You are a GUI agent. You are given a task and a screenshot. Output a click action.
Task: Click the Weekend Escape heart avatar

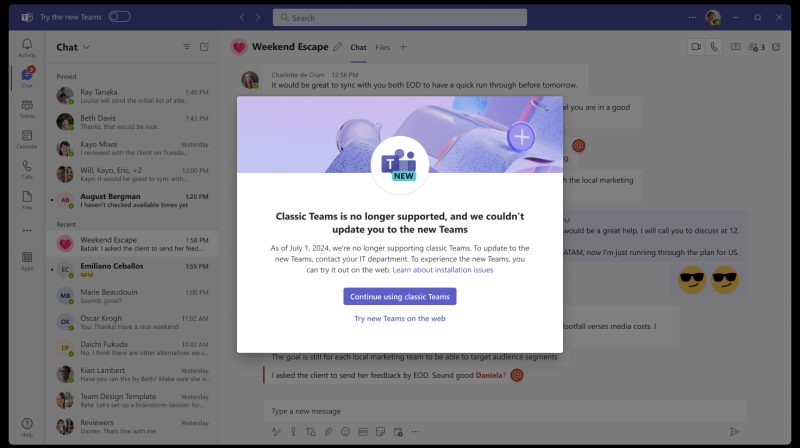pyautogui.click(x=239, y=47)
